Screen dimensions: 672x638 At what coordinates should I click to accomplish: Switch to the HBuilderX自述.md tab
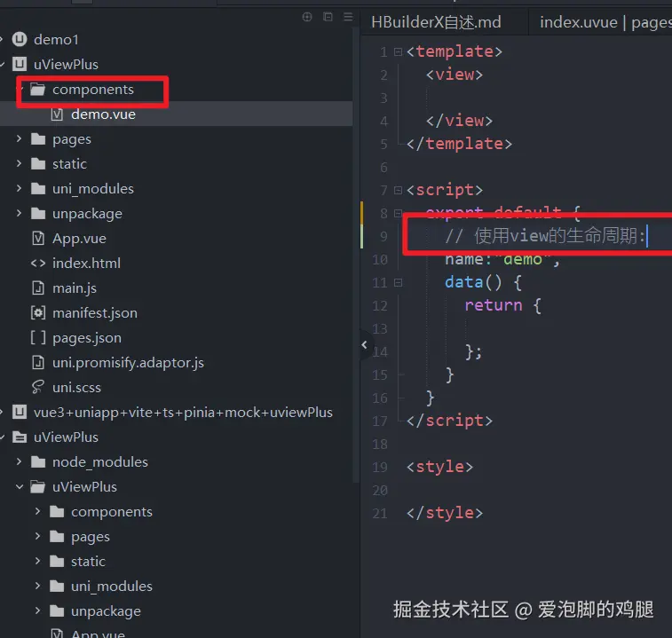(436, 22)
